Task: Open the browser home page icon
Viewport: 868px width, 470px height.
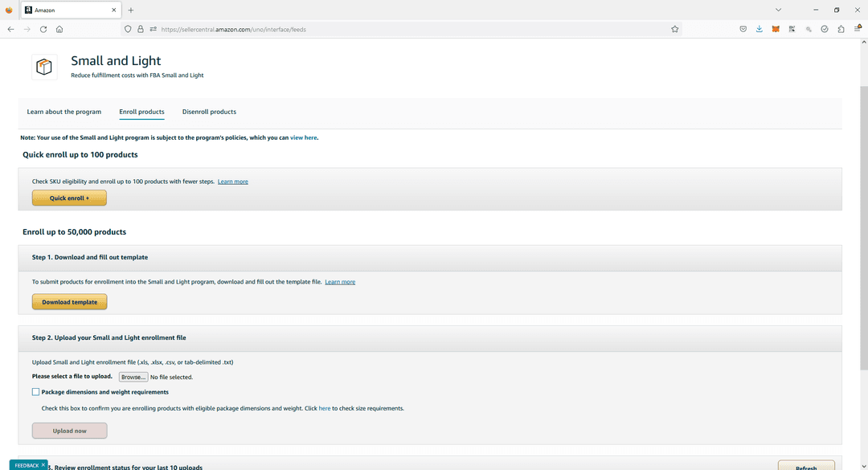Action: [59, 30]
